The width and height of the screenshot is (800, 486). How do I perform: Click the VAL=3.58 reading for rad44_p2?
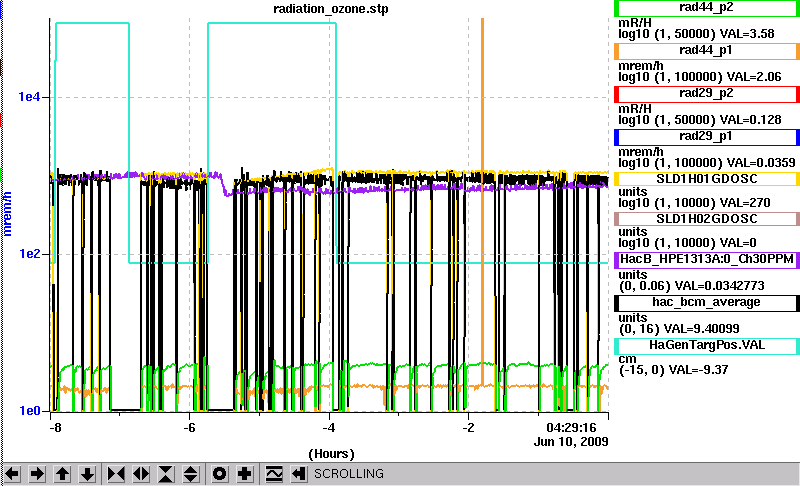tap(747, 34)
